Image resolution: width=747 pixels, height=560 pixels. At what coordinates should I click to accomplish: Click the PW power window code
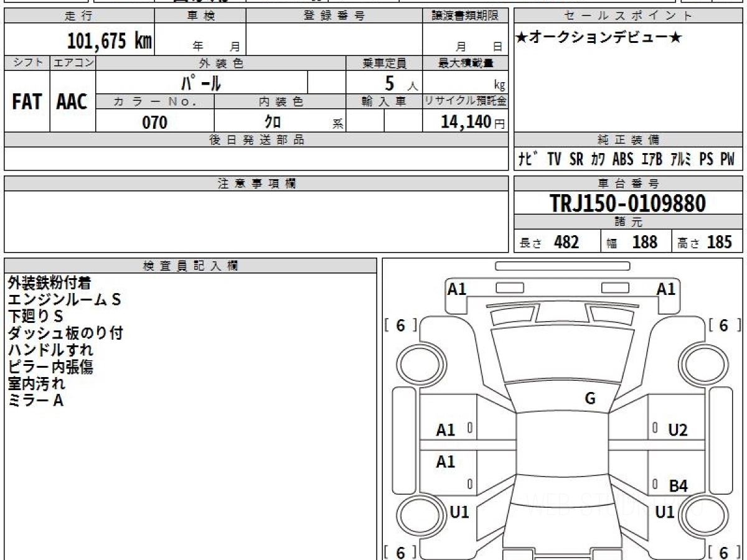point(727,159)
